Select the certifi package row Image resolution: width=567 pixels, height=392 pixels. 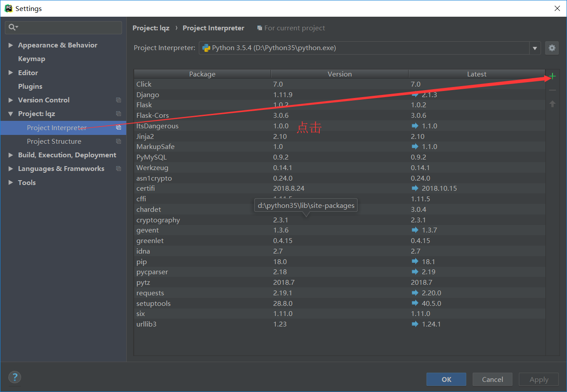(340, 189)
